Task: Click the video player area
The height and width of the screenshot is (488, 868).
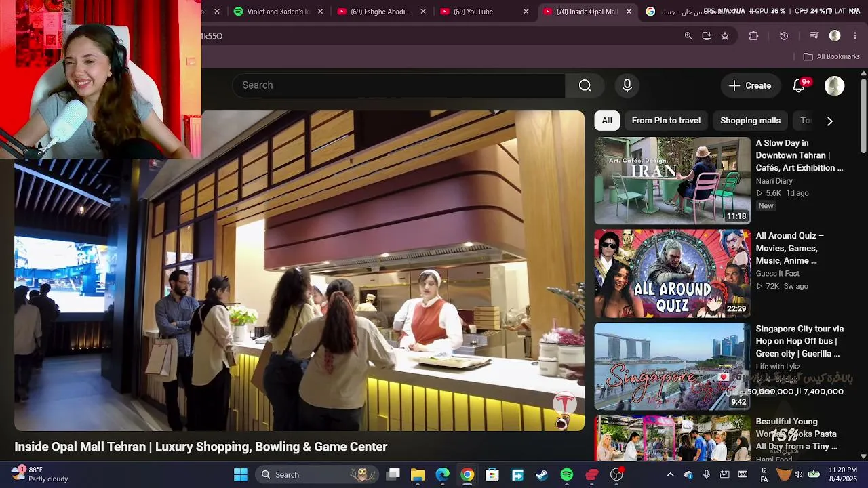Action: 299,271
